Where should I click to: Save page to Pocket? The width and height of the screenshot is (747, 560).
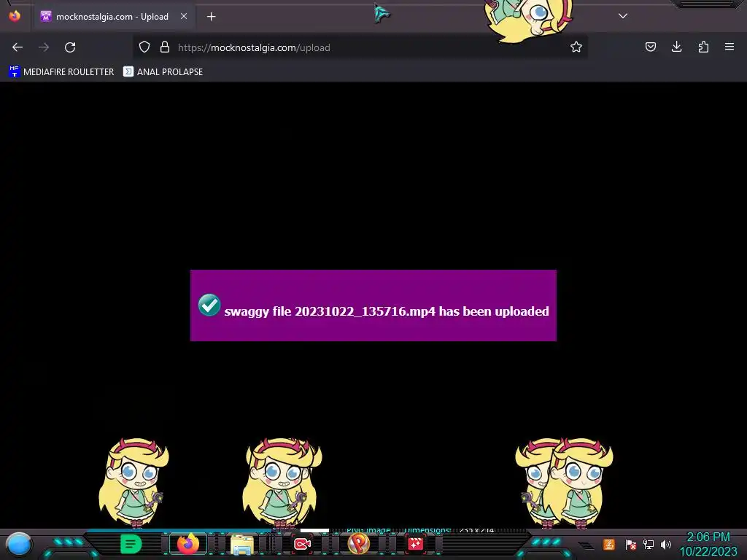click(650, 47)
